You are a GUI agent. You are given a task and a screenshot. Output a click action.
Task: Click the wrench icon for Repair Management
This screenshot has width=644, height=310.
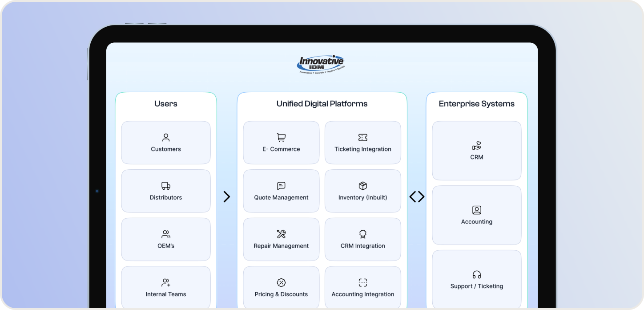(x=281, y=234)
